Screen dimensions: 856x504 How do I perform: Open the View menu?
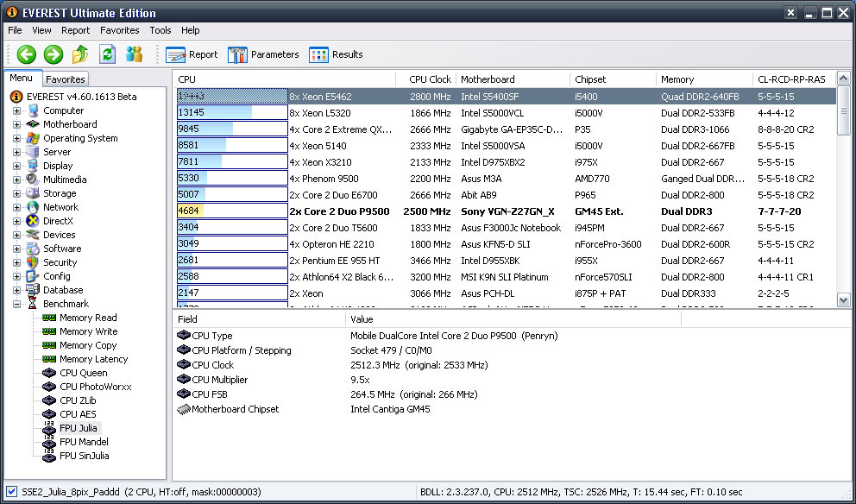click(41, 30)
